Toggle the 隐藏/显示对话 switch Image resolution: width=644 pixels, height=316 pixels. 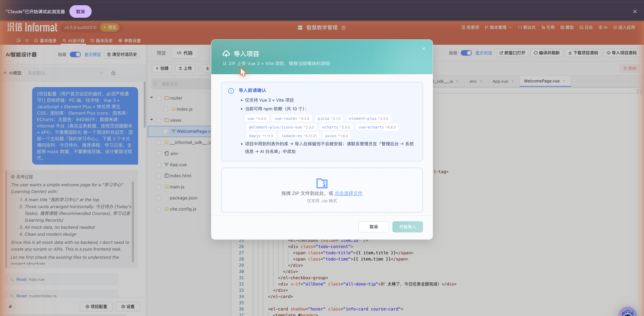(x=466, y=53)
